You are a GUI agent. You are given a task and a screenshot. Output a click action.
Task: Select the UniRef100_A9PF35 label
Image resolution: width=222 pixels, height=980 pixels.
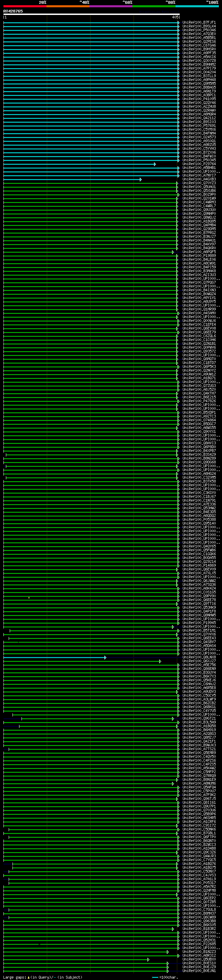(x=199, y=53)
